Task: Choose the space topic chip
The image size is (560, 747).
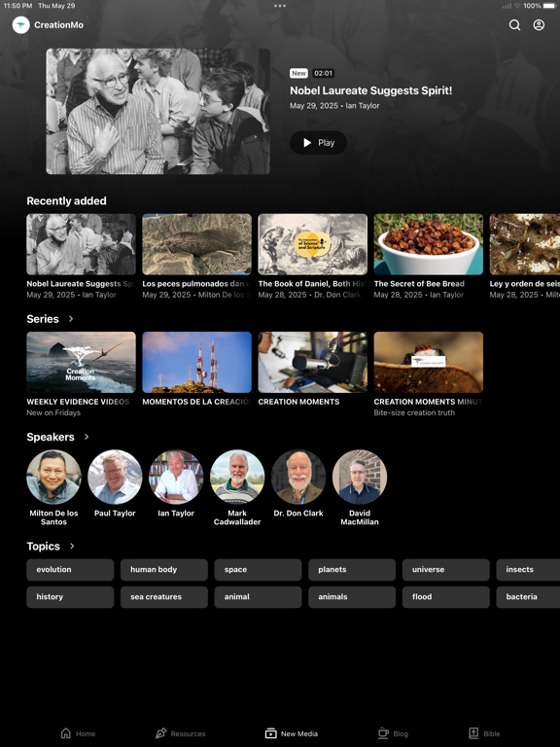Action: 258,570
